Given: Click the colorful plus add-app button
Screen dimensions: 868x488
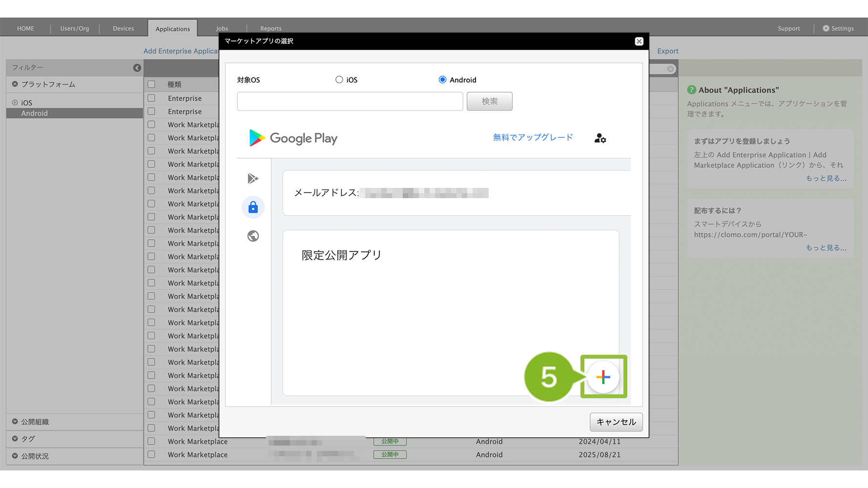Looking at the screenshot, I should [603, 377].
